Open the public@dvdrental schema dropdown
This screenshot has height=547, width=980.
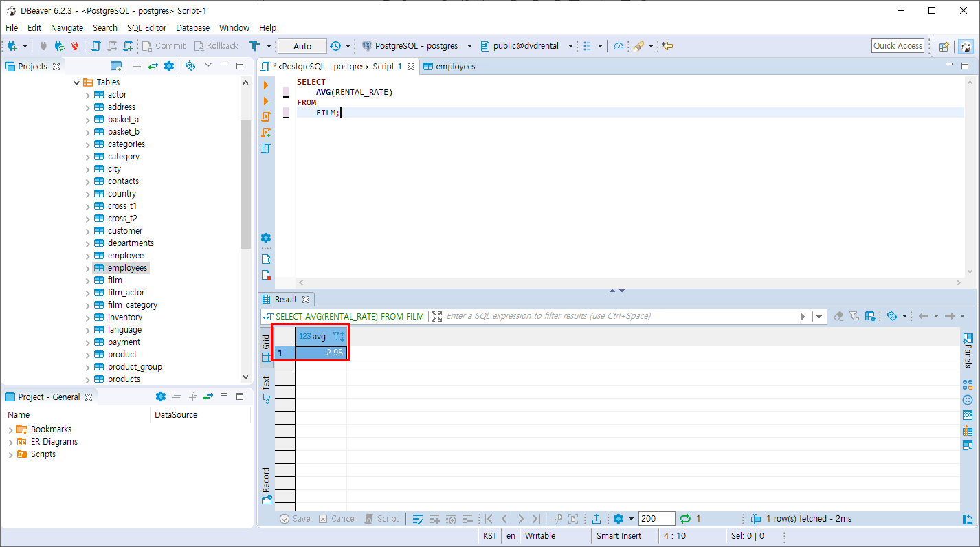click(570, 46)
